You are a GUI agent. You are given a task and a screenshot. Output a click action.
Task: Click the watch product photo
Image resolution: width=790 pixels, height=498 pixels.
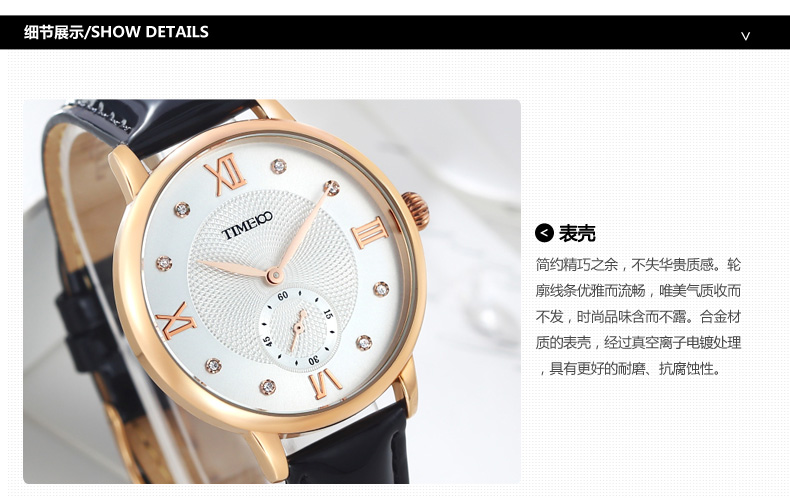[272, 291]
